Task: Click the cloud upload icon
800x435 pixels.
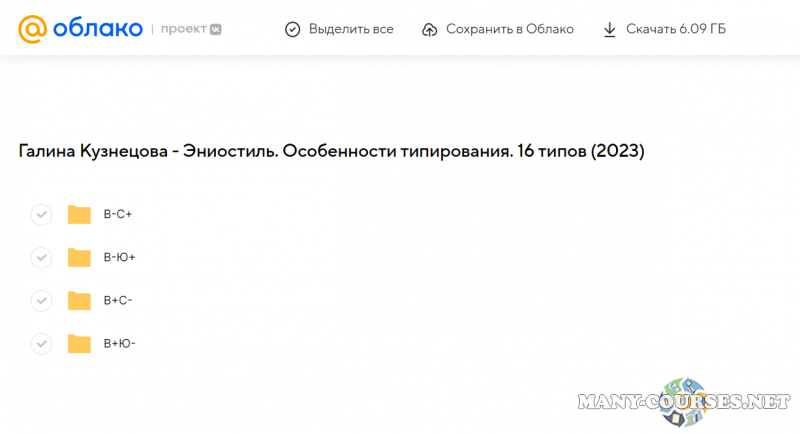Action: (x=429, y=30)
